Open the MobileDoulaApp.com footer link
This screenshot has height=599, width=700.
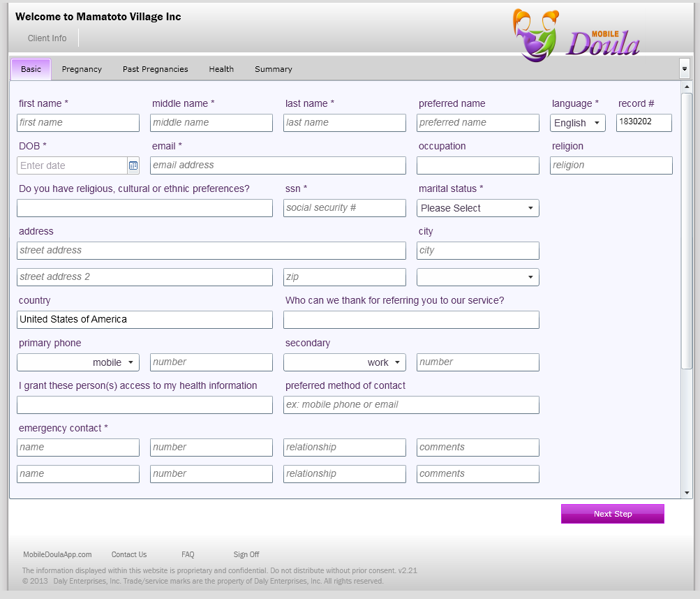pos(57,554)
